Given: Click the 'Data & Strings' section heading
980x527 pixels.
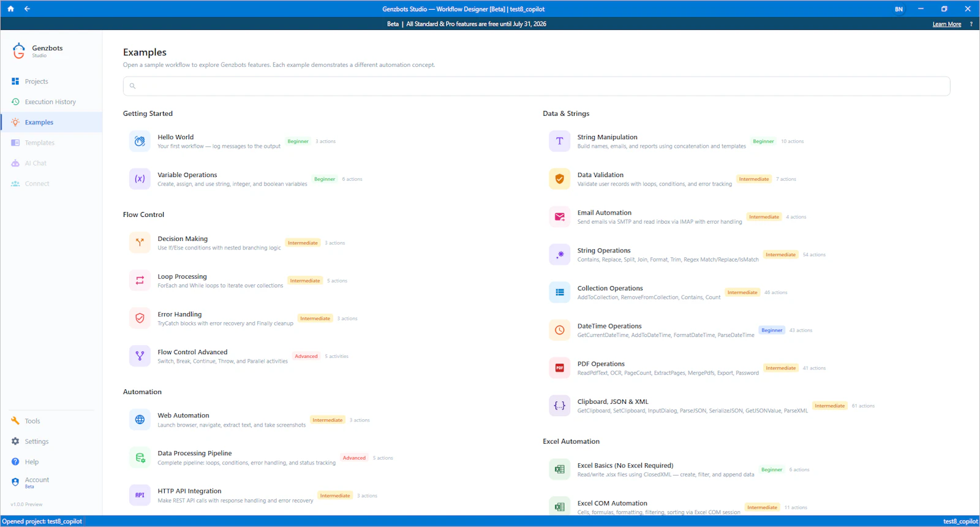Looking at the screenshot, I should point(566,113).
